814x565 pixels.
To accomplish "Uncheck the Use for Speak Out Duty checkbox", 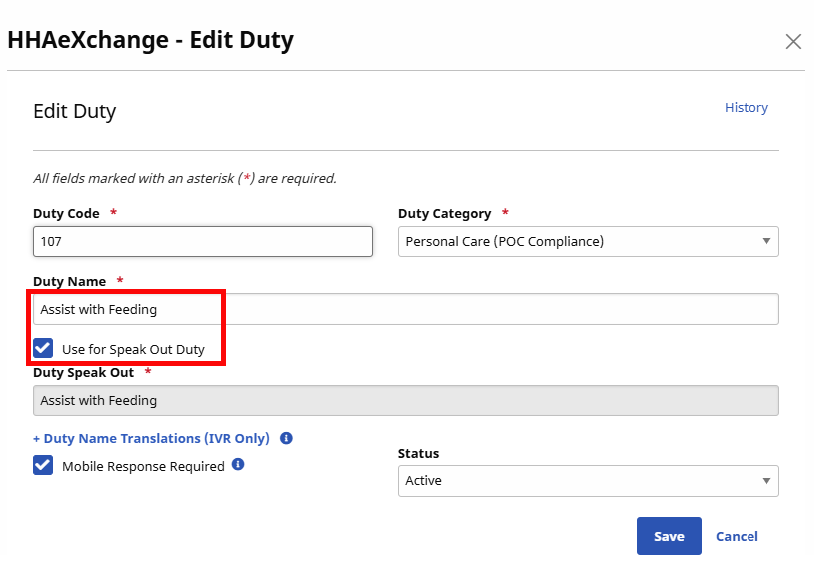I will [43, 349].
